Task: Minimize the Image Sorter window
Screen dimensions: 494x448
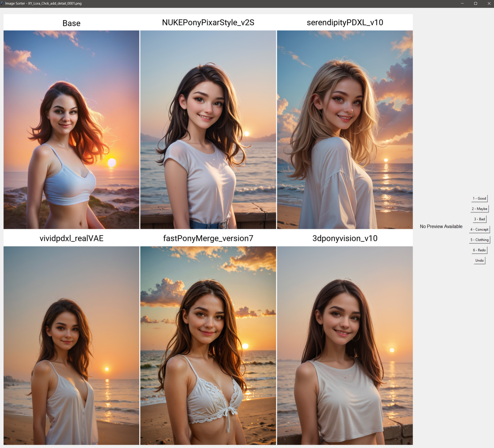Action: [x=462, y=3]
